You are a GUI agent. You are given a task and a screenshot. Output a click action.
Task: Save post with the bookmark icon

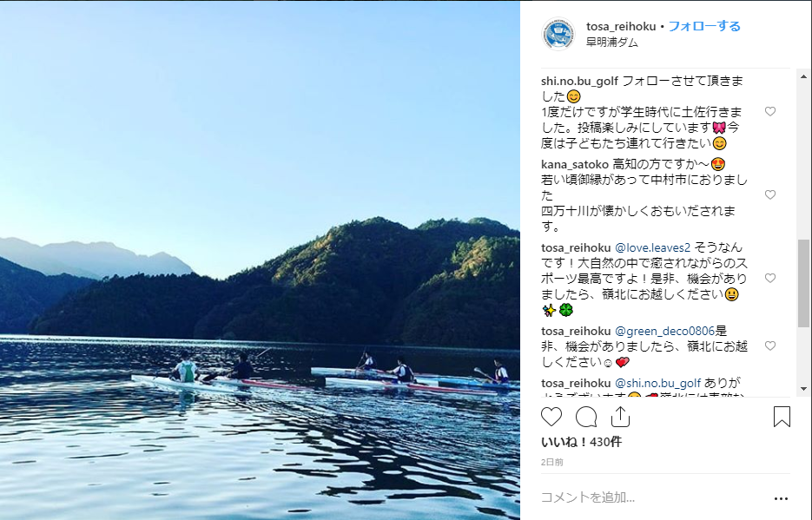click(782, 417)
